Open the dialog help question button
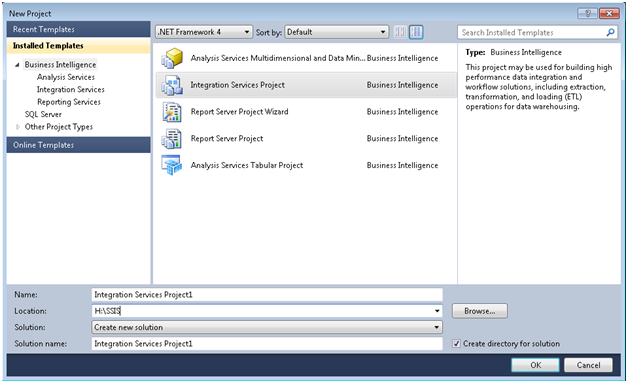 pyautogui.click(x=588, y=14)
